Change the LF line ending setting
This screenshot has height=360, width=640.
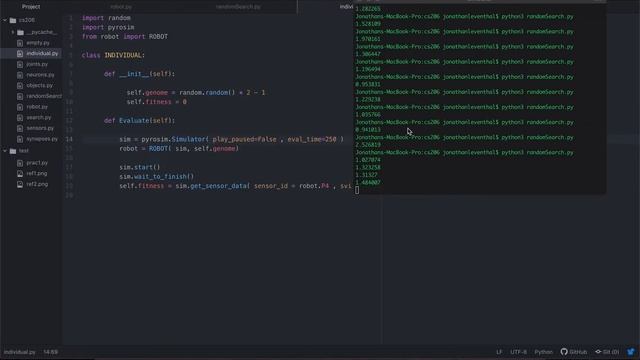499,352
